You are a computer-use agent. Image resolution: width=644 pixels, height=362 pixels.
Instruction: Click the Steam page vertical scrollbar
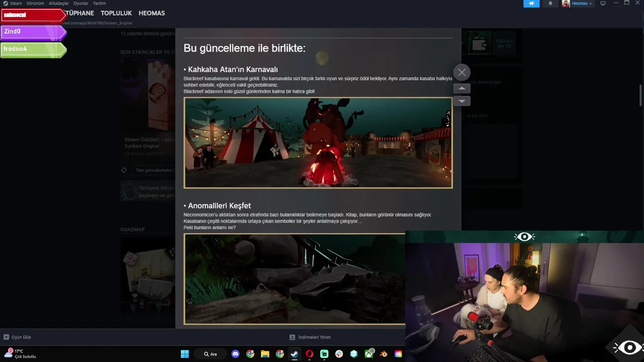pos(640,96)
